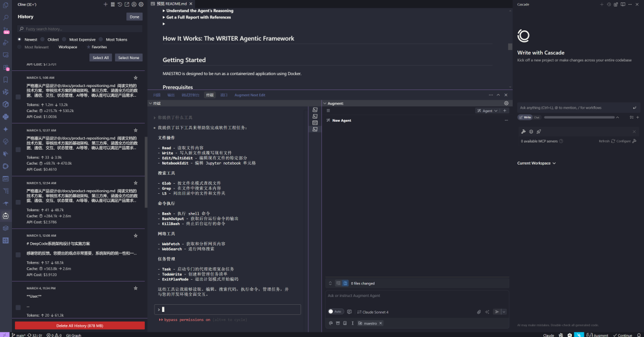Click the Done button in History
Screen dimensions: 644x337
click(x=134, y=17)
